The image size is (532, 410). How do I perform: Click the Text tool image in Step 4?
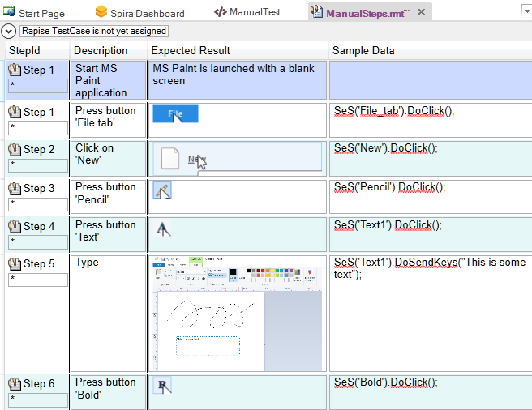click(162, 229)
